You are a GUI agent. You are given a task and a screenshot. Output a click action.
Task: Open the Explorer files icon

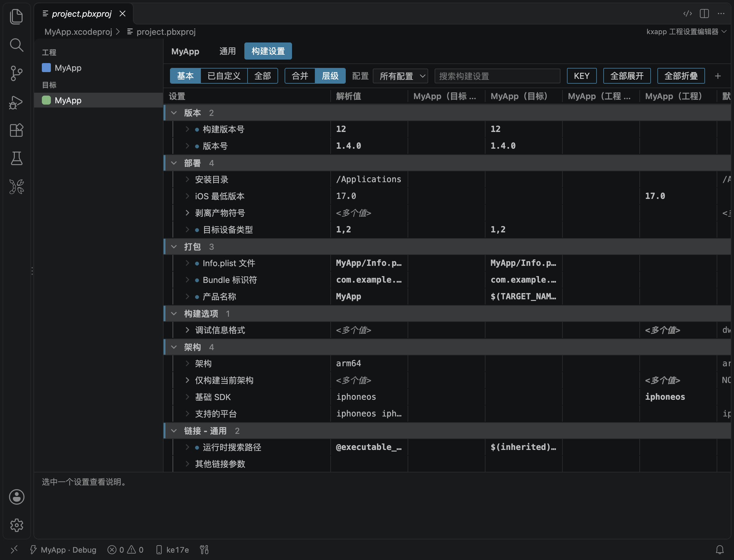click(16, 16)
